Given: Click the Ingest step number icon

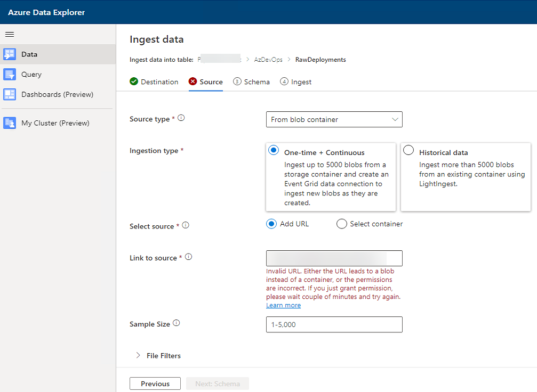Looking at the screenshot, I should (x=284, y=81).
